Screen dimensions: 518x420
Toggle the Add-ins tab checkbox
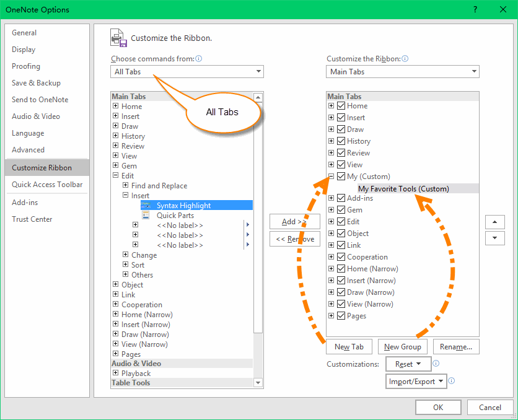pyautogui.click(x=341, y=198)
